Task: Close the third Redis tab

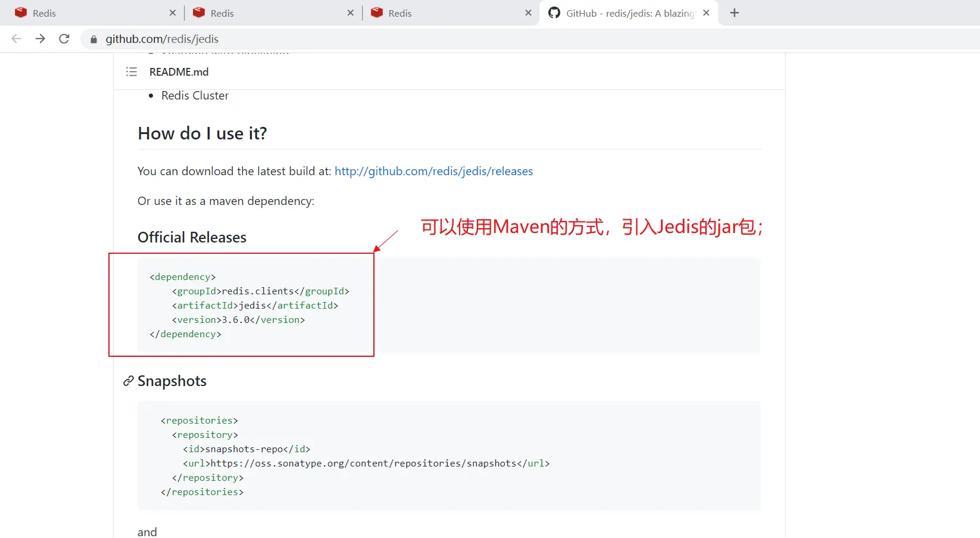Action: pyautogui.click(x=528, y=13)
